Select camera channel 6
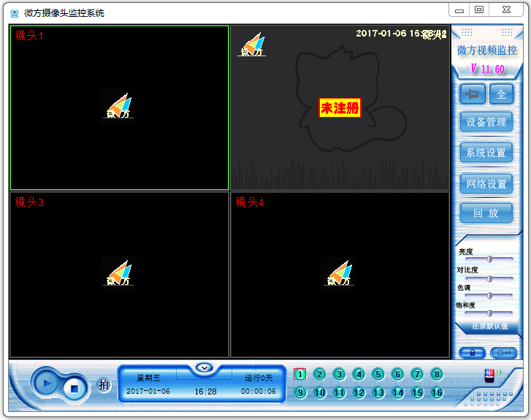This screenshot has height=420, width=531. (397, 374)
